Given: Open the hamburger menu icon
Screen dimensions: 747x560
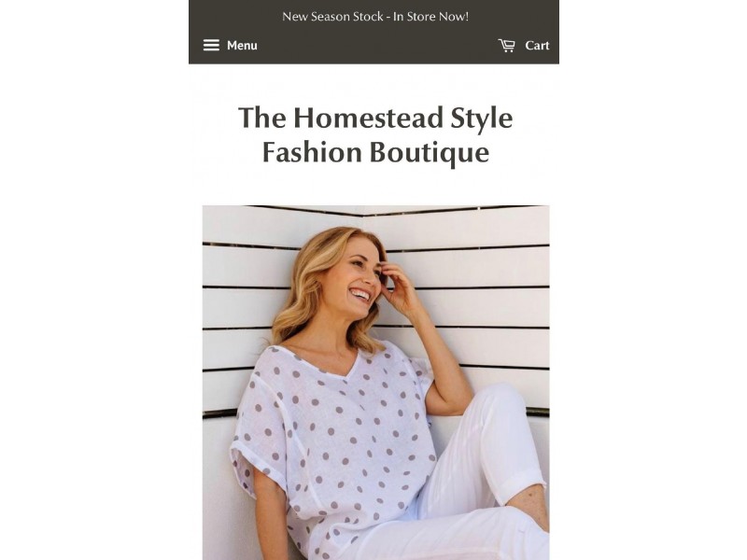Looking at the screenshot, I should [x=211, y=45].
